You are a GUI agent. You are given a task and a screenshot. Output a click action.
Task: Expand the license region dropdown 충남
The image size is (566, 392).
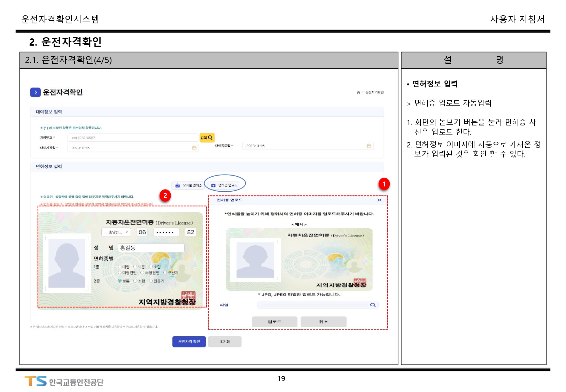116,232
